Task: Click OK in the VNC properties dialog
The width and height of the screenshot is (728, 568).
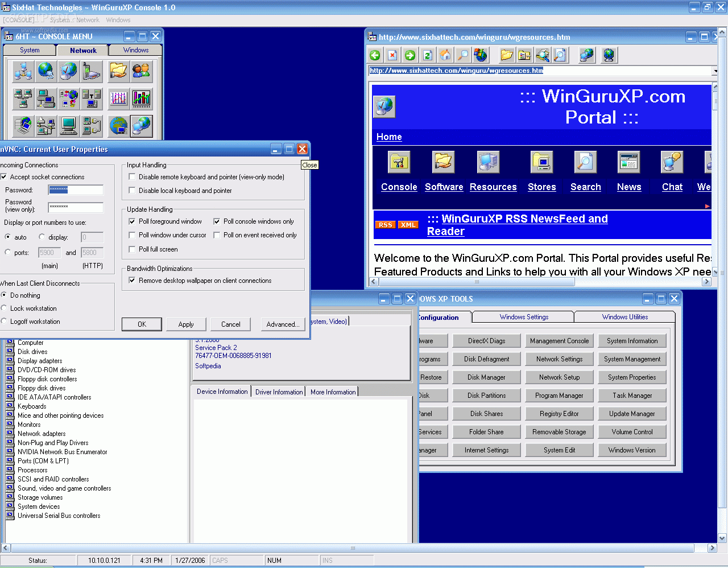Action: [x=142, y=324]
